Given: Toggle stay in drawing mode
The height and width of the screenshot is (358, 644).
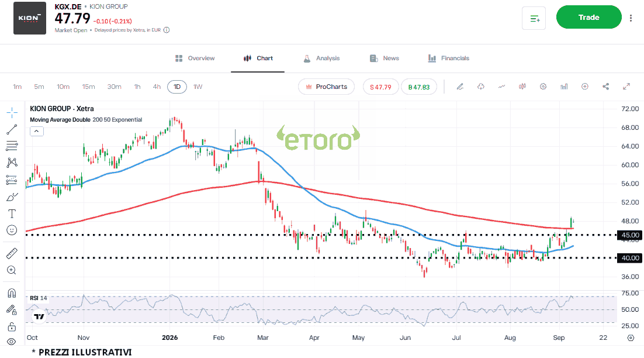Looking at the screenshot, I should point(12,310).
